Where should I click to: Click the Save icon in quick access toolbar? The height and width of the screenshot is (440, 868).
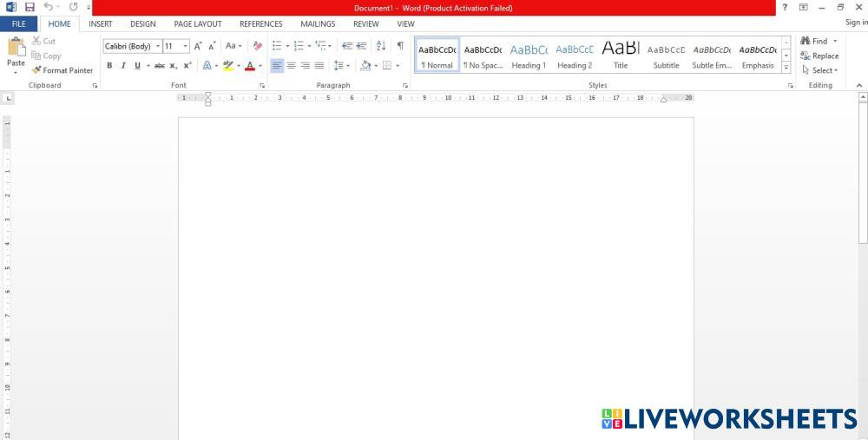tap(30, 7)
